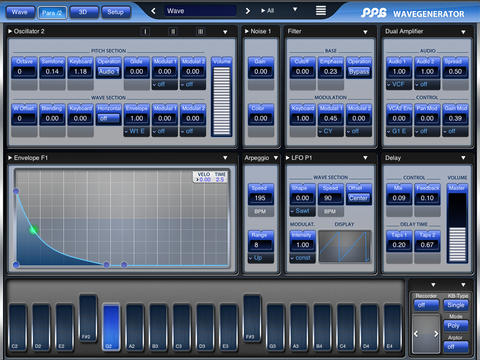This screenshot has width=480, height=360.
Task: Open the Arpeggio Up direction dropdown
Action: [x=260, y=258]
